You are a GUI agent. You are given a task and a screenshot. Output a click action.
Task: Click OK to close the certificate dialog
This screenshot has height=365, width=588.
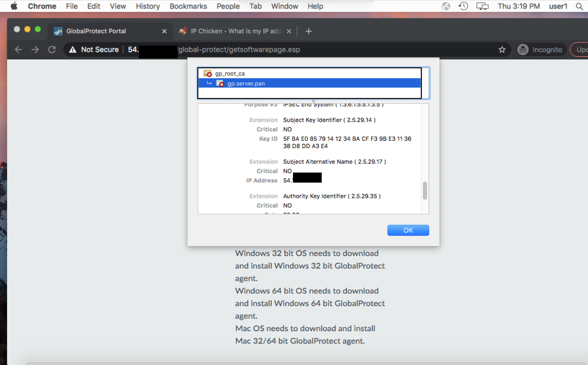click(408, 230)
